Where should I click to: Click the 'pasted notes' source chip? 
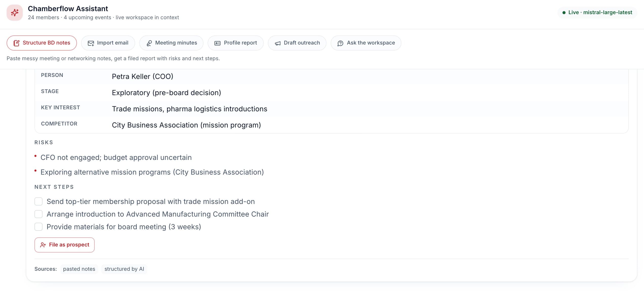pos(79,269)
